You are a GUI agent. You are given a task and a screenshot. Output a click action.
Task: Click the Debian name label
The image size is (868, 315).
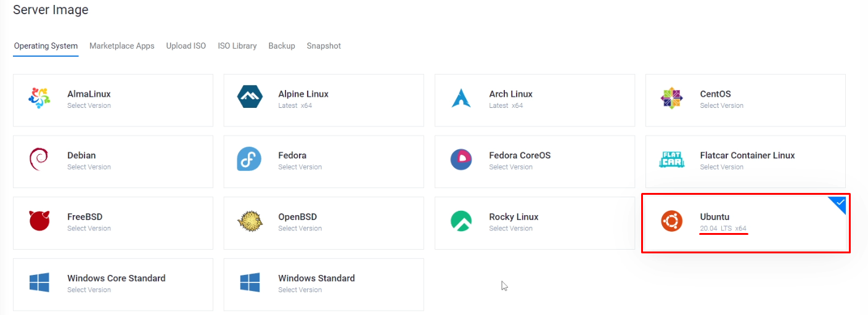tap(81, 155)
